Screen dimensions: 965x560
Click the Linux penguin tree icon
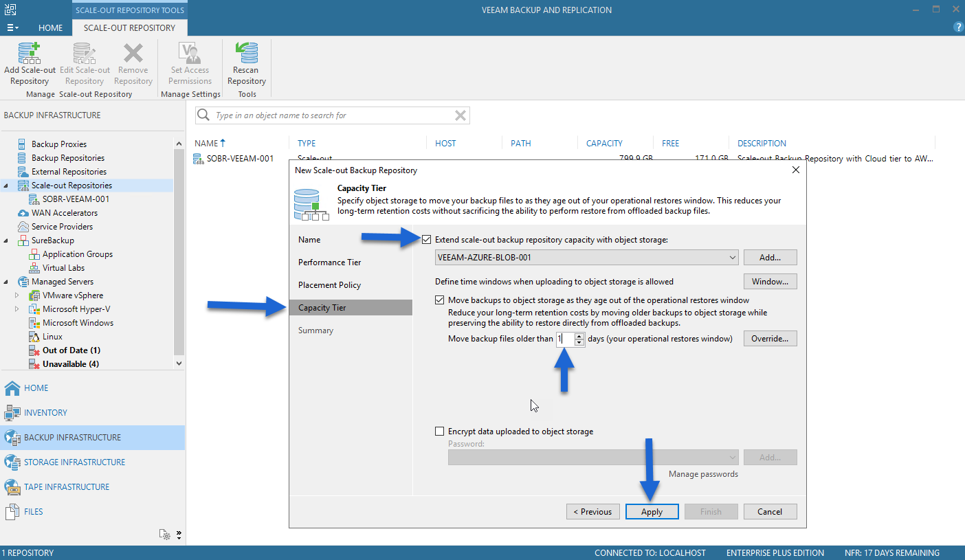tap(34, 337)
